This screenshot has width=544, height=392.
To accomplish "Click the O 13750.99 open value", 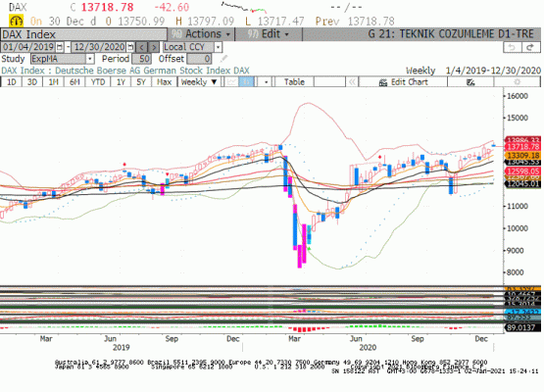I will 135,22.
